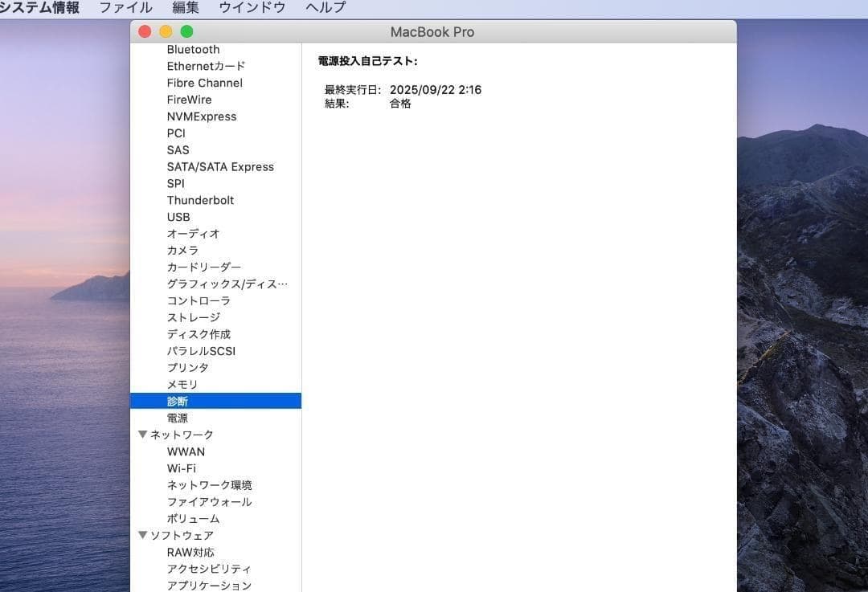This screenshot has width=868, height=592.
Task: Select Thunderbolt from the sidebar
Action: click(x=200, y=200)
